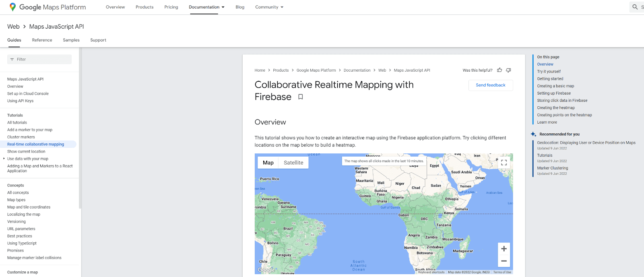Viewport: 644px width, 277px height.
Task: Open the Set up in Cloud Console page
Action: 28,94
